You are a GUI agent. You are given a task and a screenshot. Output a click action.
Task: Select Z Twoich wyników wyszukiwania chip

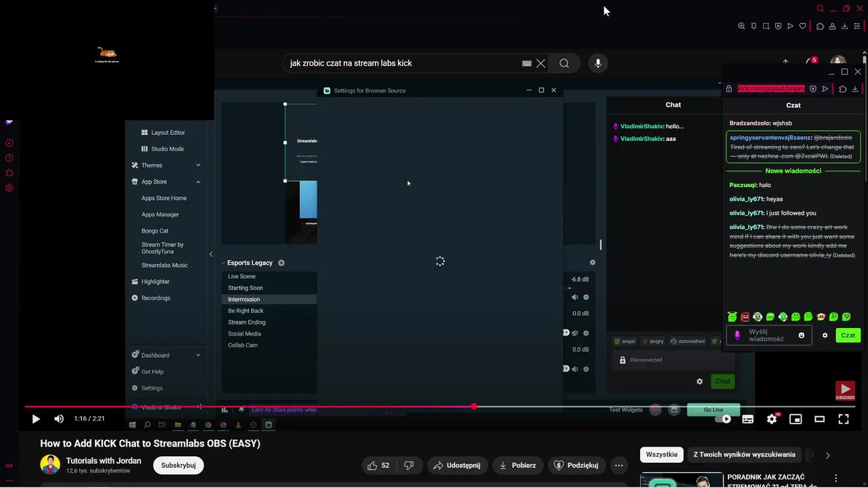(x=744, y=454)
